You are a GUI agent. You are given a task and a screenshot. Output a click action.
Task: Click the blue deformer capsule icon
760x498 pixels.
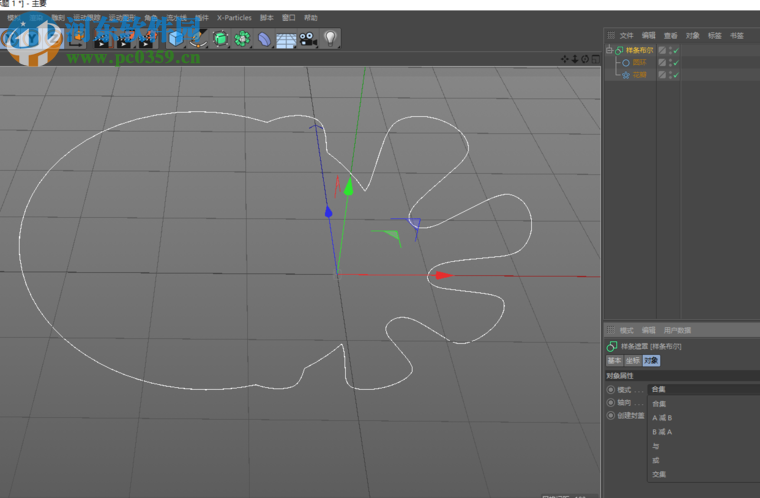point(264,39)
